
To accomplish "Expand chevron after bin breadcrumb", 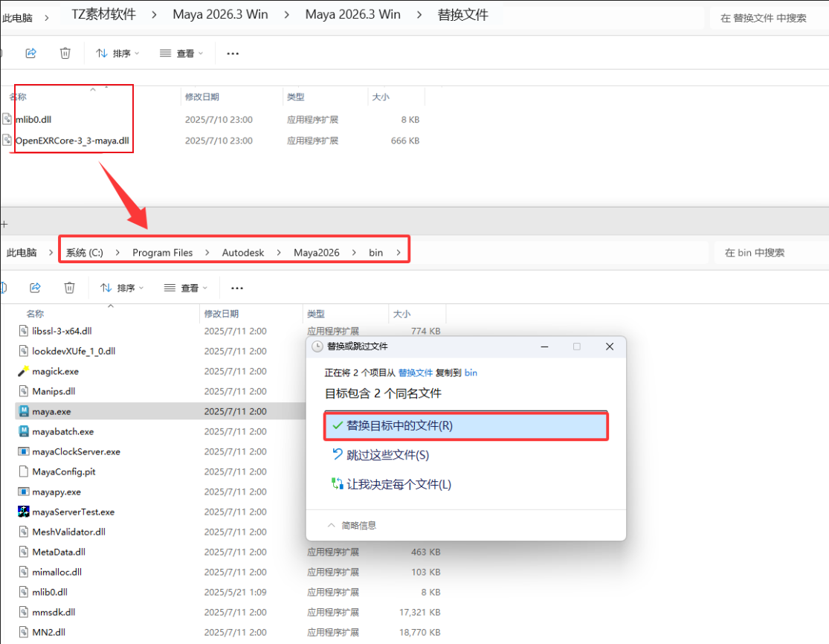I will [x=398, y=253].
